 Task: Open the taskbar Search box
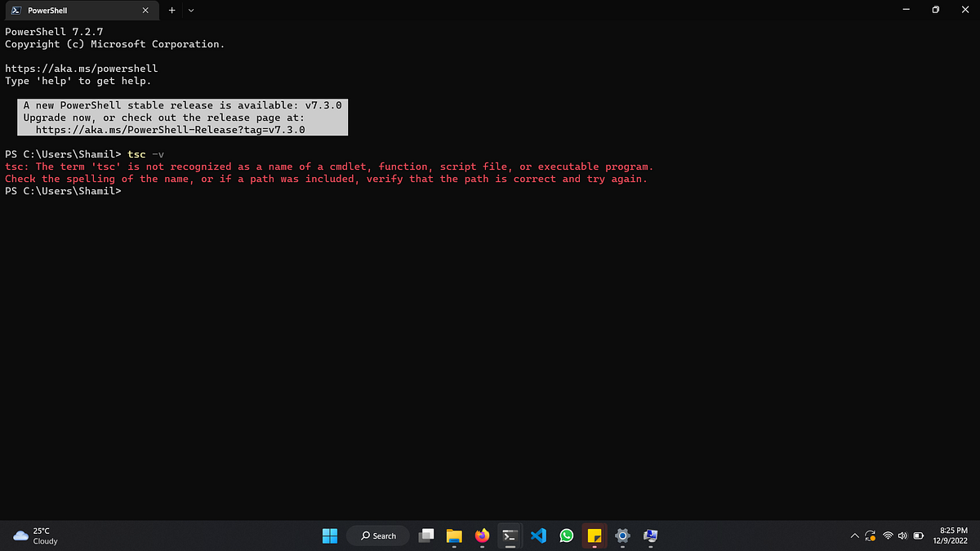pyautogui.click(x=376, y=535)
